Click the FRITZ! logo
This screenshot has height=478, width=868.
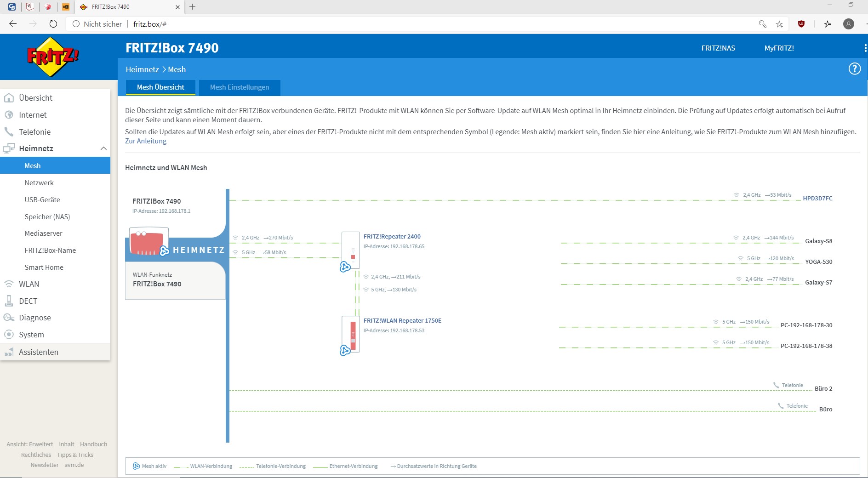53,57
